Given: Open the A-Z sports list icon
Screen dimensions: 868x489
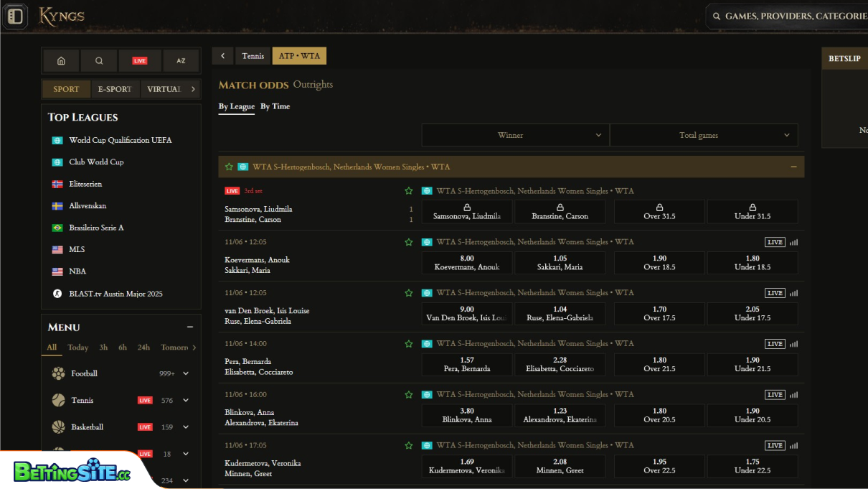Looking at the screenshot, I should point(181,61).
